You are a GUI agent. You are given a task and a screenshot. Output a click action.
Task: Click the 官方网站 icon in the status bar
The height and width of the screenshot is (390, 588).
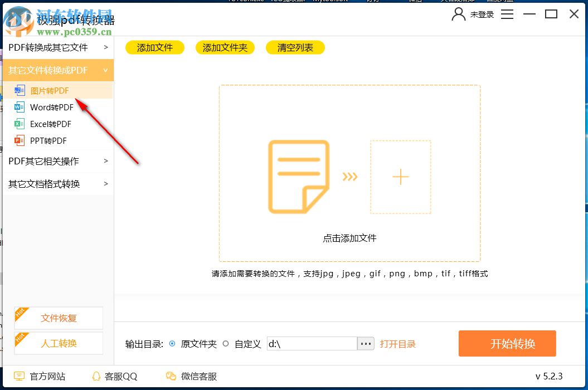(20, 376)
